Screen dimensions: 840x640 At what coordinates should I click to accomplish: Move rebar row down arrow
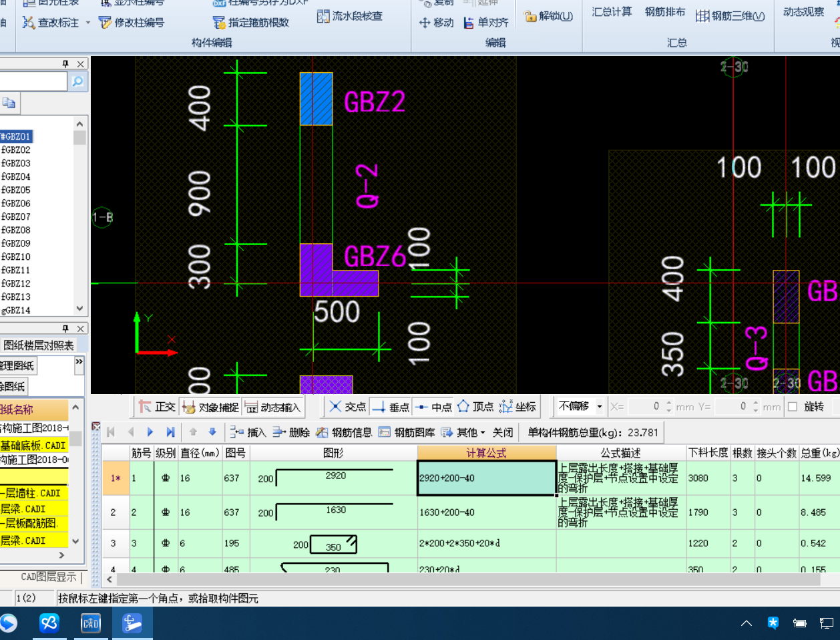[x=212, y=432]
